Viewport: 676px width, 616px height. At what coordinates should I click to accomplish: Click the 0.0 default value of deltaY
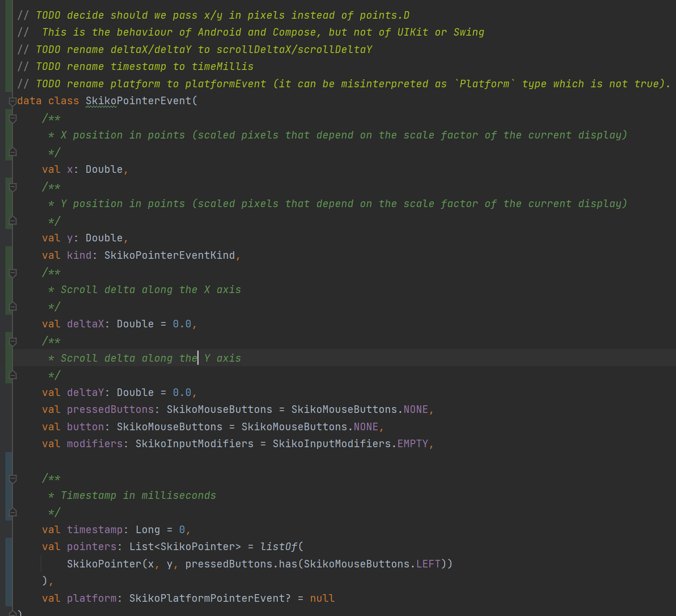[183, 392]
